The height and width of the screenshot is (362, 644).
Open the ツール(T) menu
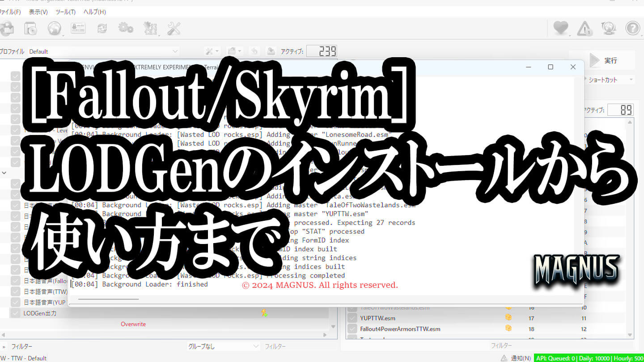tap(65, 12)
